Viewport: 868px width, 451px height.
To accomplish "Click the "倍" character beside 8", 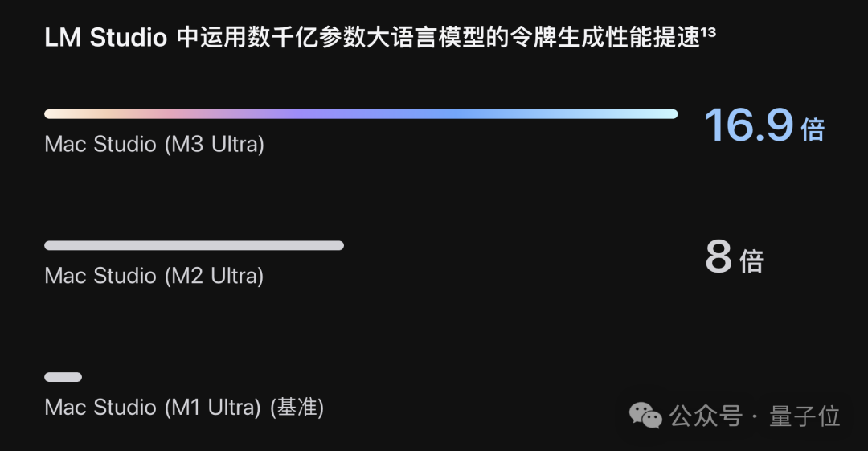I will [751, 261].
